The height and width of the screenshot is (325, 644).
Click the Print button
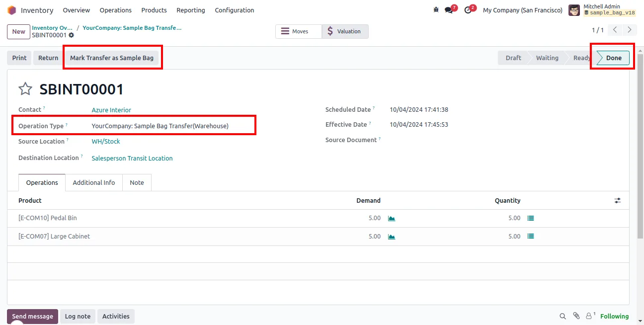[19, 58]
